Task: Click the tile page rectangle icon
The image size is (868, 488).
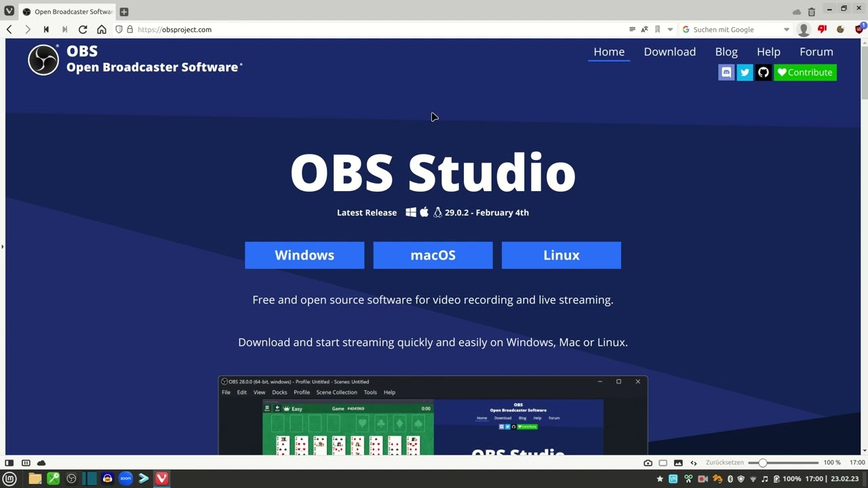Action: coord(663,463)
